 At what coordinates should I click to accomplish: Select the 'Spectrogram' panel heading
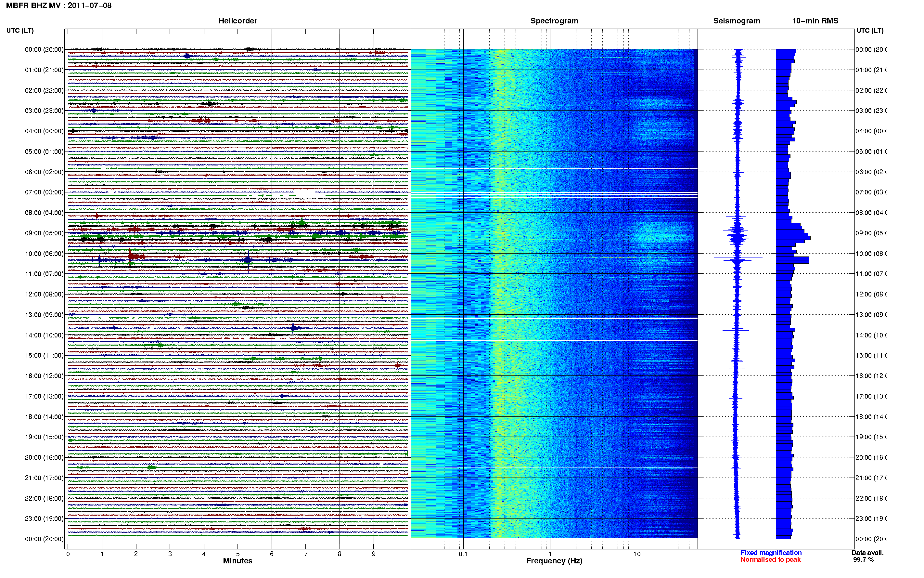click(554, 21)
